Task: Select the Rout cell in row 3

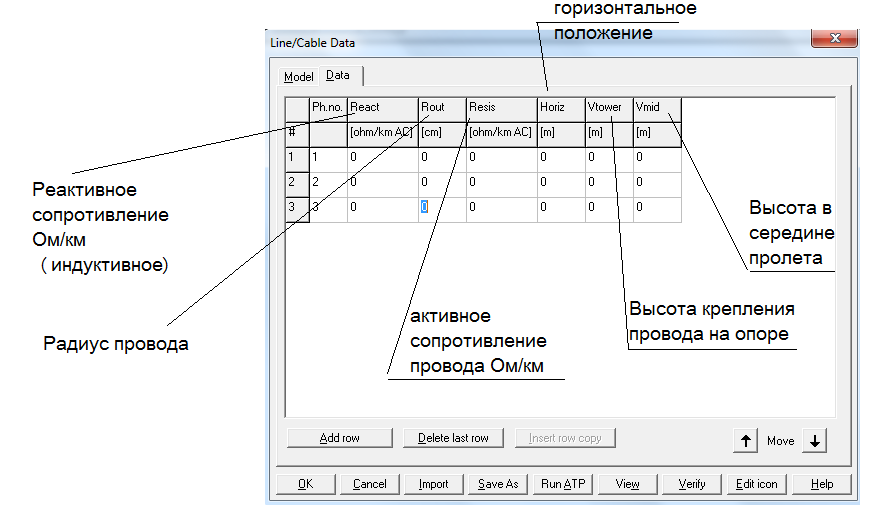Action: 442,210
